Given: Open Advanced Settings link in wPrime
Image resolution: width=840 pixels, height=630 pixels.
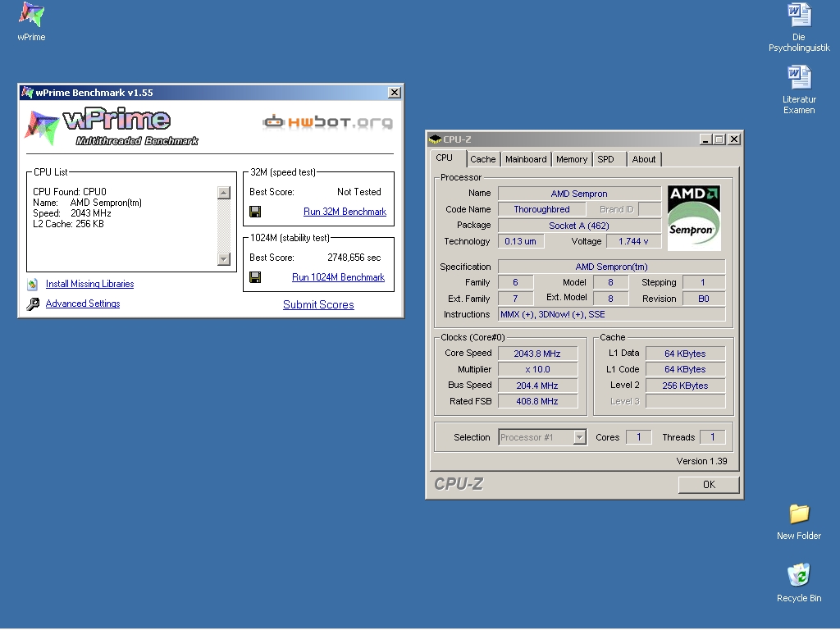Looking at the screenshot, I should tap(83, 304).
